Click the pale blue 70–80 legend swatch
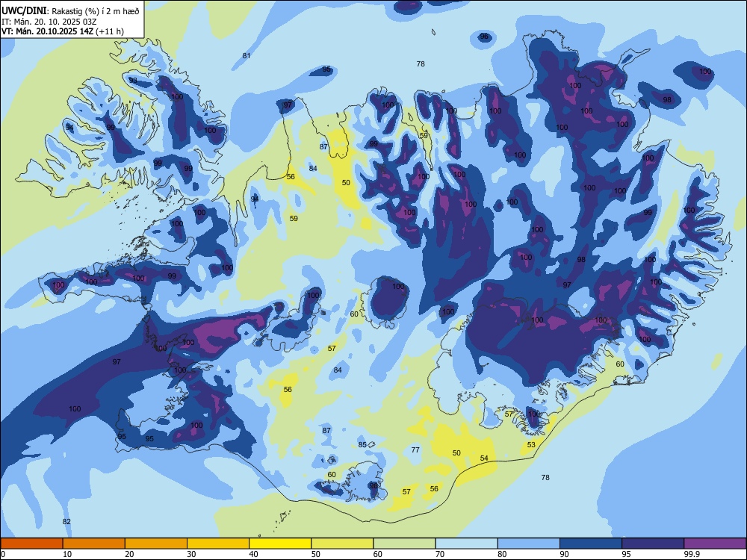The height and width of the screenshot is (560, 747). click(466, 544)
